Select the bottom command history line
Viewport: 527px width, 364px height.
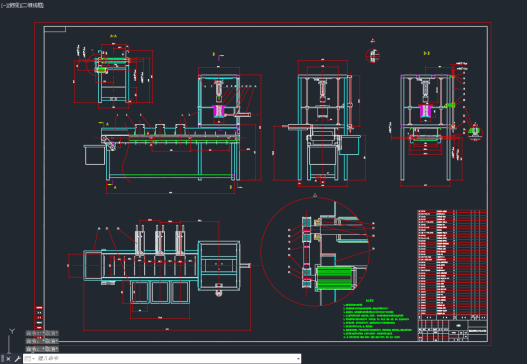(x=42, y=349)
